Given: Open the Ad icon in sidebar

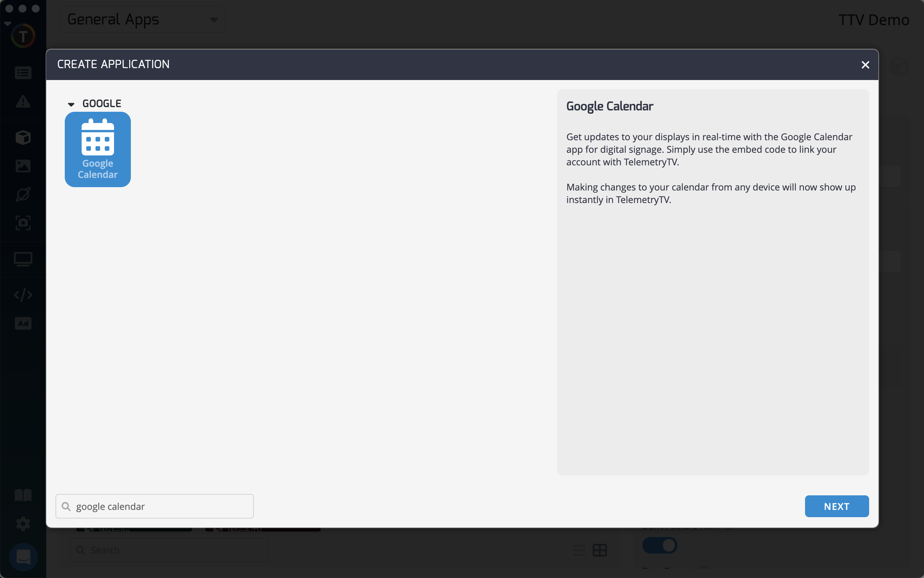Looking at the screenshot, I should [x=23, y=323].
